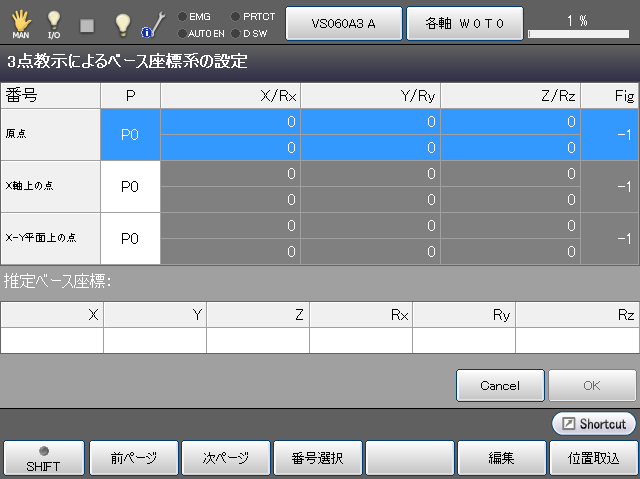Screen dimensions: 640x479
Task: Go to 前ページ (previous page)
Action: (x=134, y=458)
